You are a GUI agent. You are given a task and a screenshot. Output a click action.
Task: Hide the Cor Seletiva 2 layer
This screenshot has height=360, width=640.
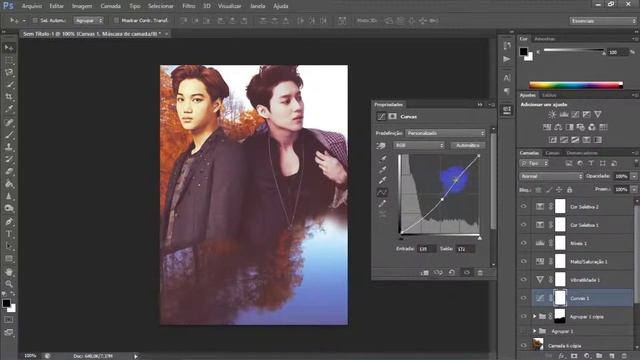(x=524, y=207)
